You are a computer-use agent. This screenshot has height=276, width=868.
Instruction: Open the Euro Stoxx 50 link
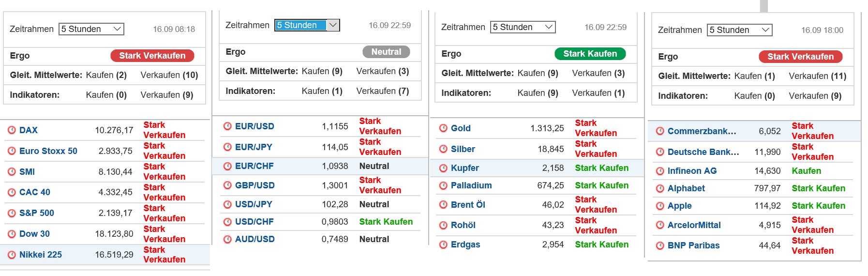(48, 151)
